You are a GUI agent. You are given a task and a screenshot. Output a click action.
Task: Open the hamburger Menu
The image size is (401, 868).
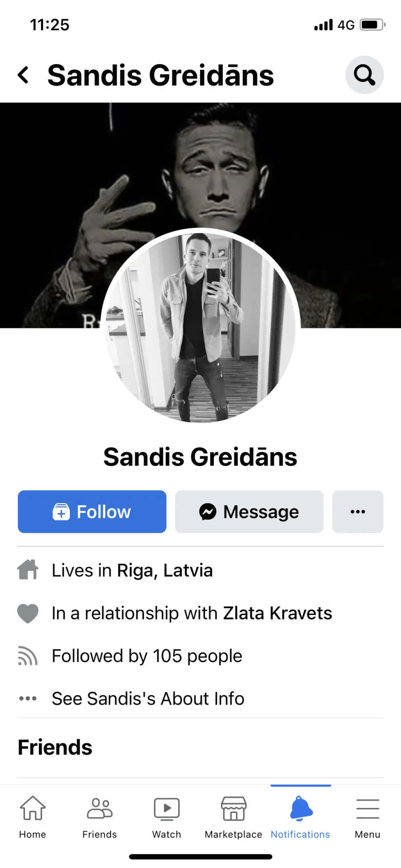tap(368, 817)
